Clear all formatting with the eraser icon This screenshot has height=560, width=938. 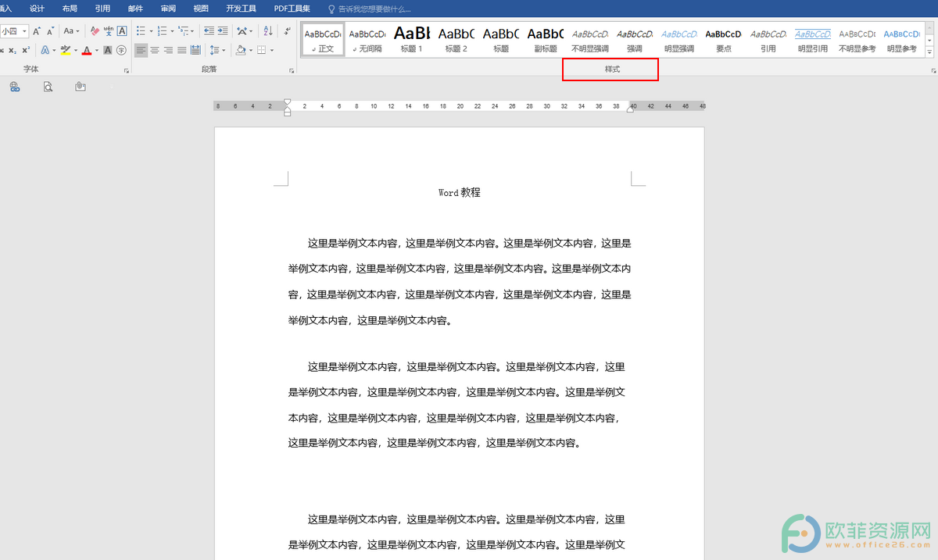point(95,31)
